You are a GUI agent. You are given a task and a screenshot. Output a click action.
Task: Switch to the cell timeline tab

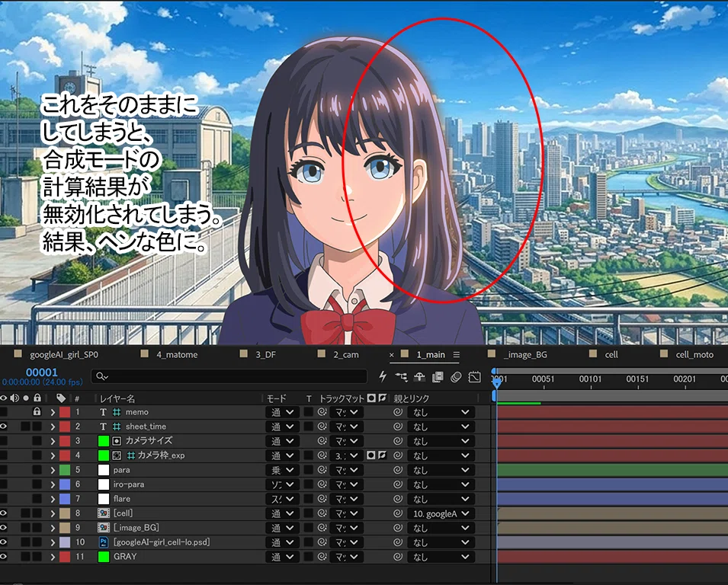611,355
